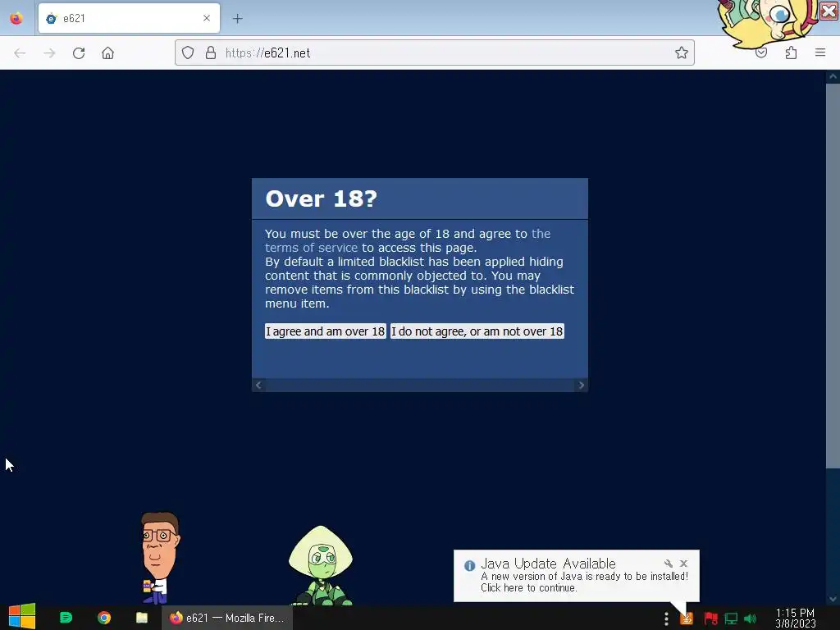Image resolution: width=840 pixels, height=630 pixels.
Task: Open the network tray icon
Action: (731, 619)
